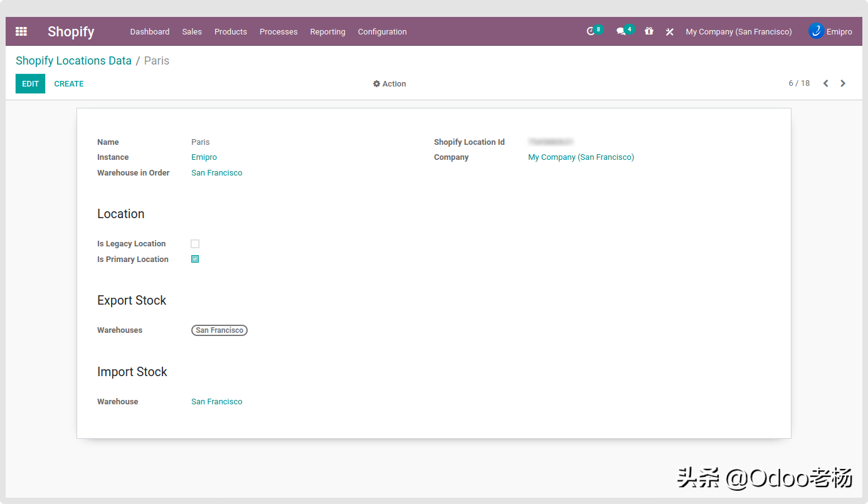Open the My Company (San Francisco) company switcher
This screenshot has width=868, height=504.
click(739, 31)
